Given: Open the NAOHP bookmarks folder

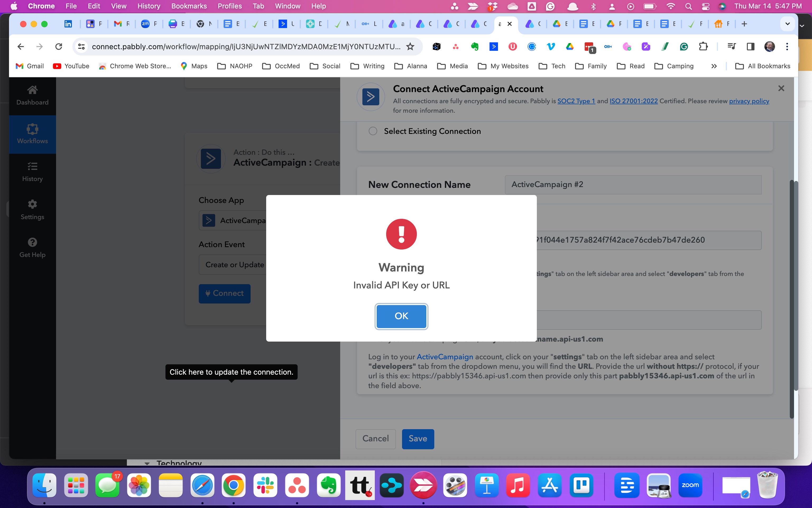Looking at the screenshot, I should coord(235,66).
